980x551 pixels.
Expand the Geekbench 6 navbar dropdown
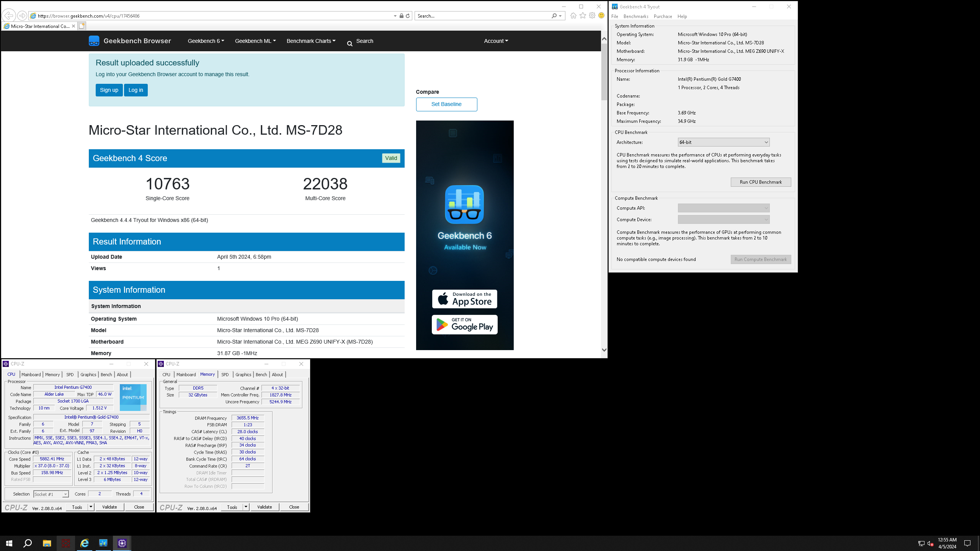coord(206,41)
